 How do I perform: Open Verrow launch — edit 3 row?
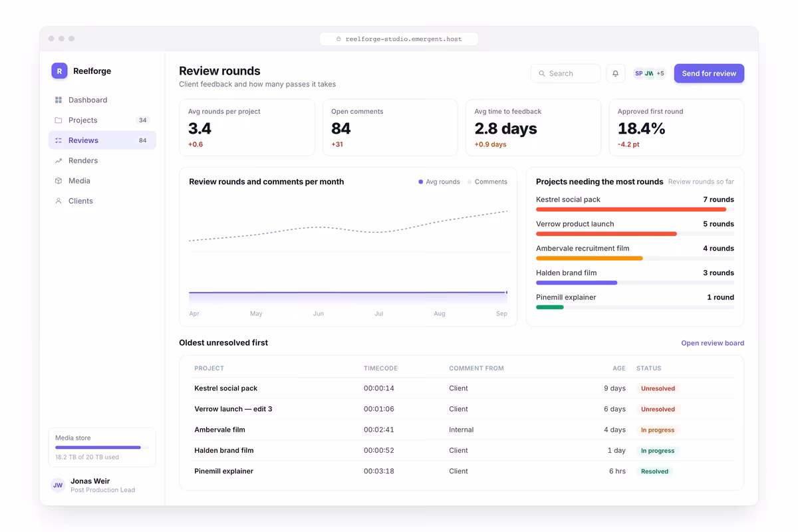pyautogui.click(x=462, y=409)
